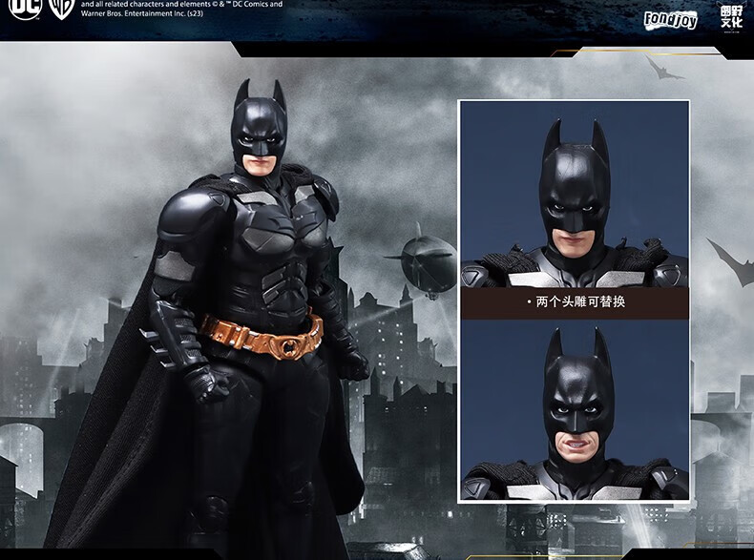Click the airship in the Gotham background
Screen dimensions: 754x560
tap(423, 262)
